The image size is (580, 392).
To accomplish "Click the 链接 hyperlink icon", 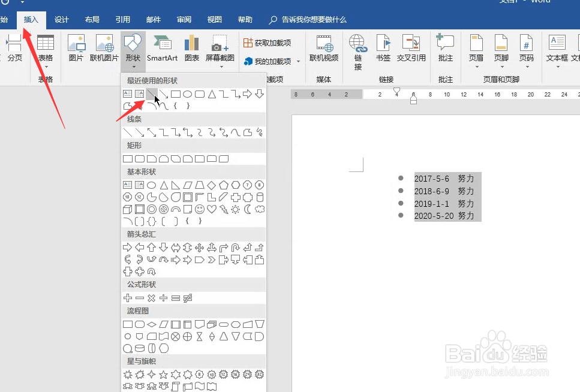I will [x=357, y=52].
